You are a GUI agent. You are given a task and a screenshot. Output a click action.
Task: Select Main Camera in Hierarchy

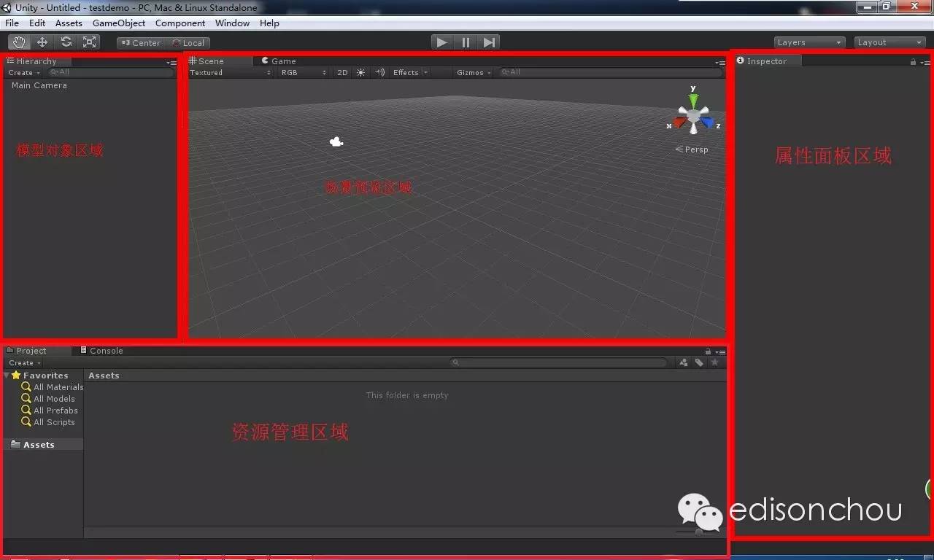click(x=39, y=85)
